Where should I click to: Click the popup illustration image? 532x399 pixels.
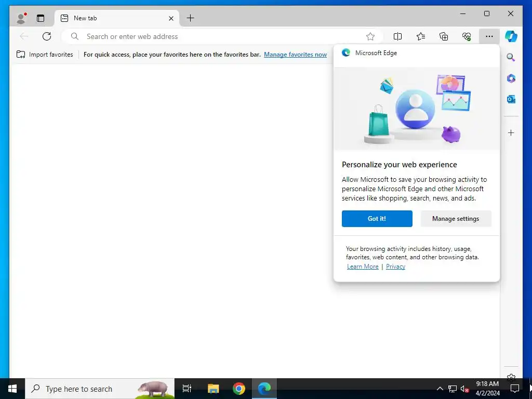417,109
